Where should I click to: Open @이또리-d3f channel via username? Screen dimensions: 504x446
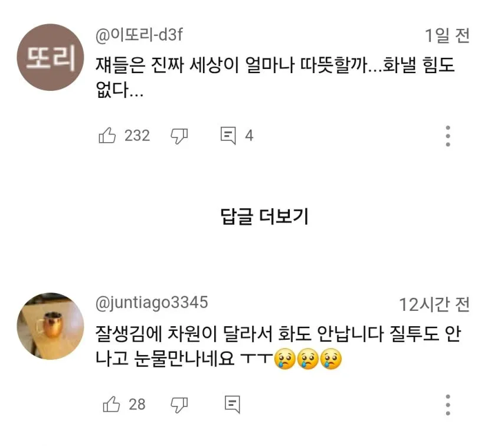tap(140, 34)
